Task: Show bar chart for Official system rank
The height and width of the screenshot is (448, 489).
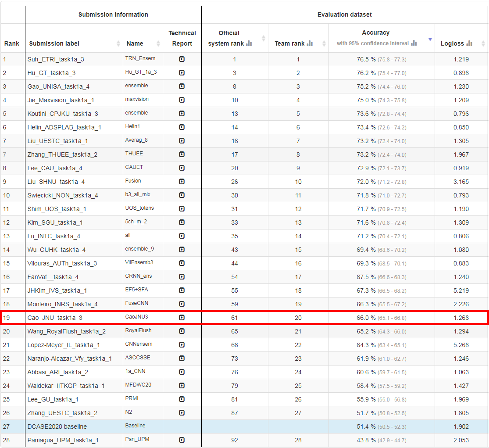Action: 249,43
